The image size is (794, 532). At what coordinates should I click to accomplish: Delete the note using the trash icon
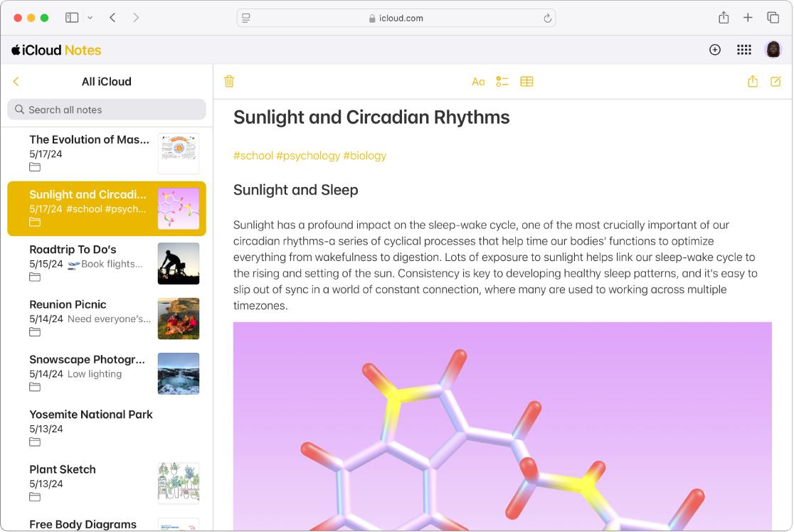[x=228, y=81]
